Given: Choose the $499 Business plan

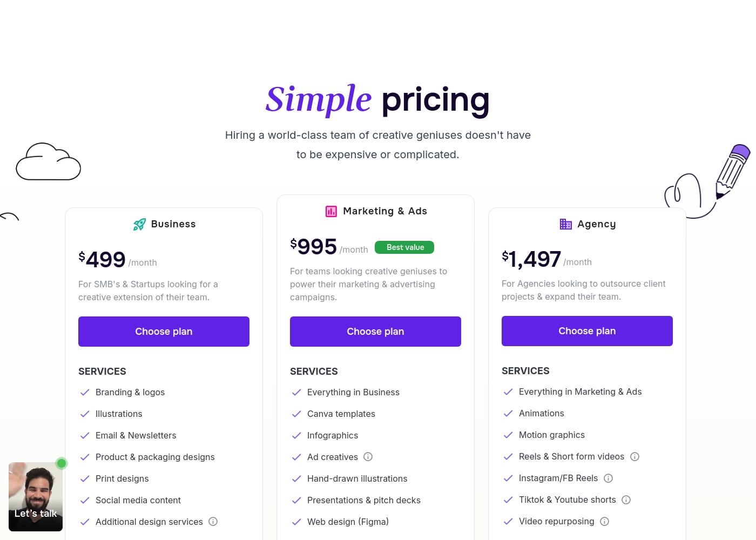Looking at the screenshot, I should pyautogui.click(x=164, y=332).
